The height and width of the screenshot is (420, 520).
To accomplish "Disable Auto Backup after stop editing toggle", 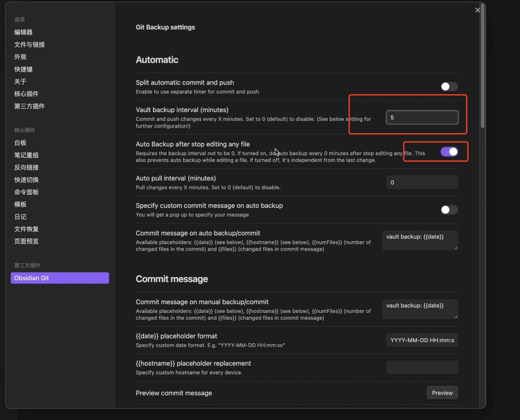I will (449, 152).
